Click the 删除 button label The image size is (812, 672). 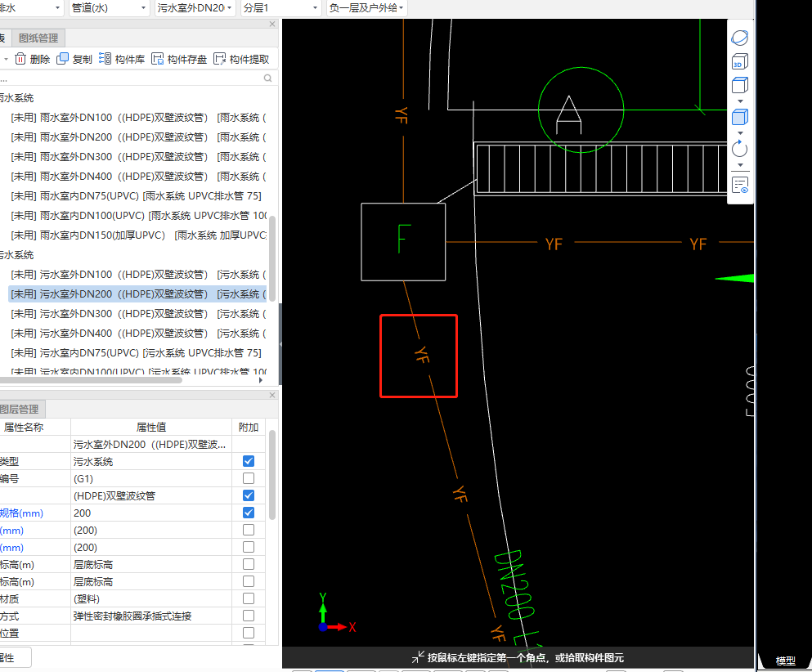coord(40,59)
